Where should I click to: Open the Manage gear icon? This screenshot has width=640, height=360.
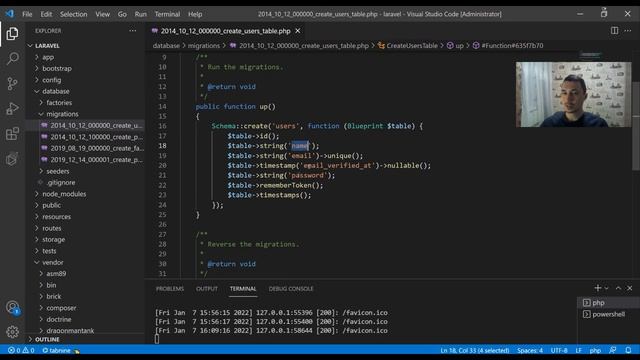coord(12,332)
